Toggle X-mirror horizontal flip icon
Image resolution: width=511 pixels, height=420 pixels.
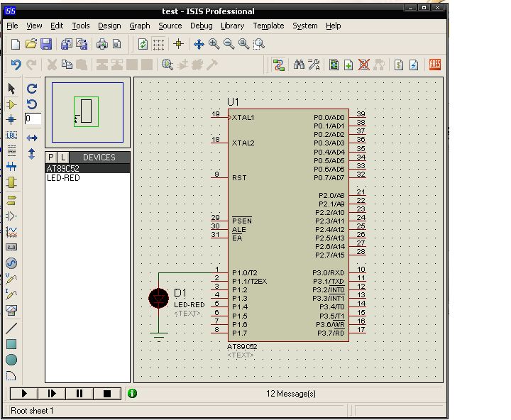point(32,138)
